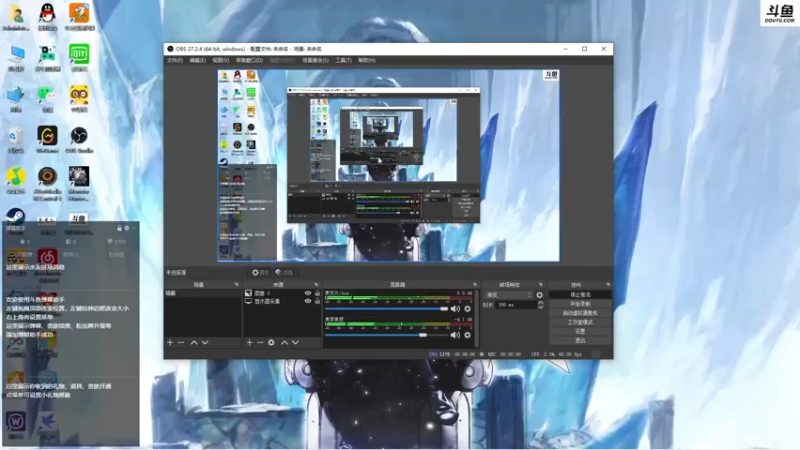Click Properties button above the Sources panel
Screen dimensions: 800x450
pos(260,272)
